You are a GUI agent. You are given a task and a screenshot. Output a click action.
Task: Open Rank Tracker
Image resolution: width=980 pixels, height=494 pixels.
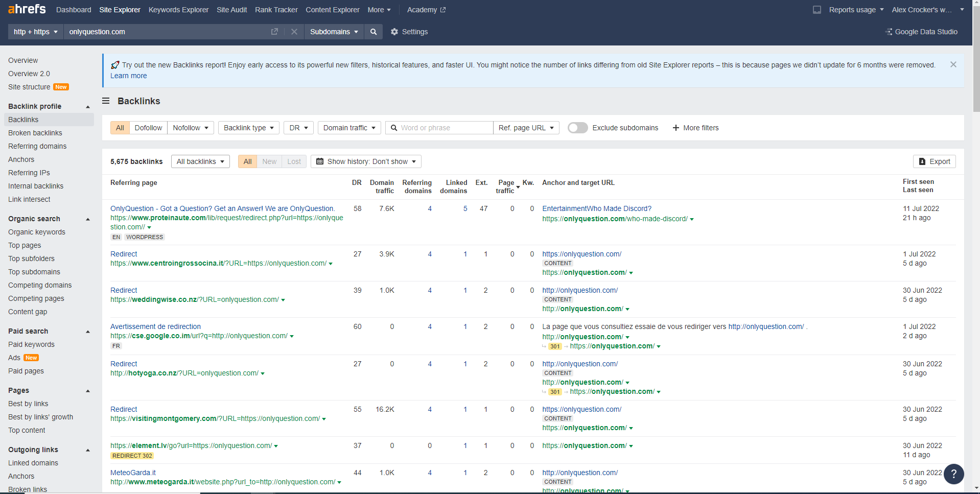[x=276, y=10]
